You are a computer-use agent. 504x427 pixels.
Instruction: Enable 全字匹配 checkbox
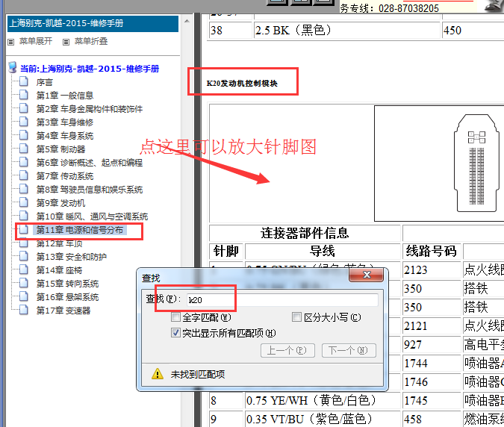pyautogui.click(x=175, y=317)
